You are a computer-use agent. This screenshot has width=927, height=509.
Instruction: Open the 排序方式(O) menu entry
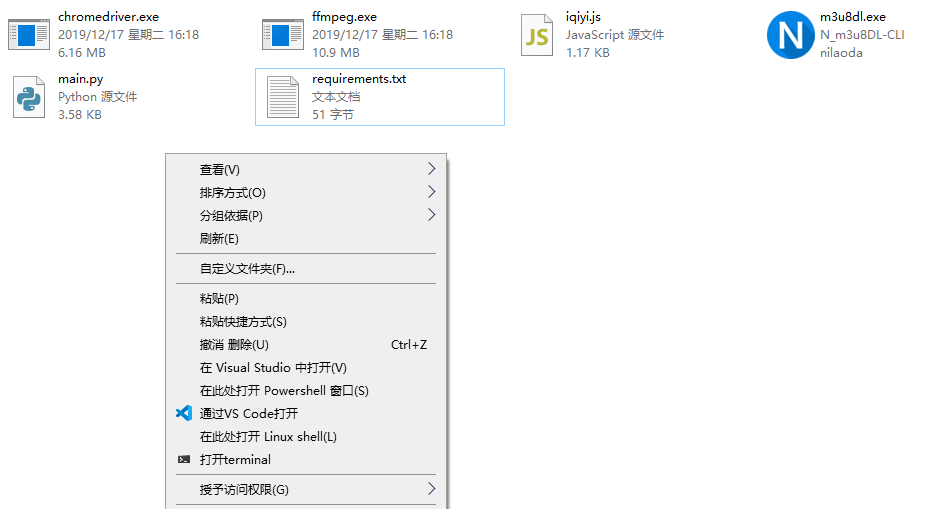tap(306, 193)
